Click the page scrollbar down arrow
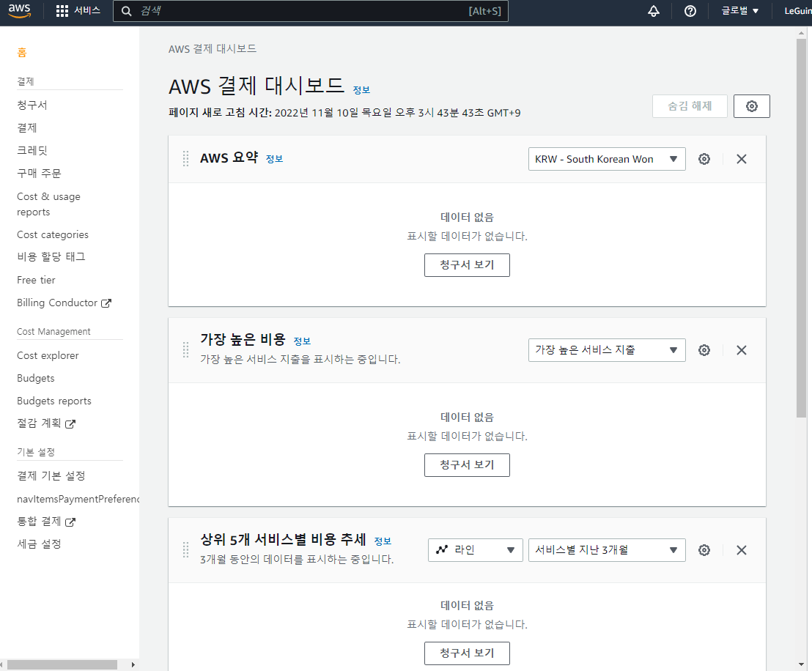This screenshot has width=812, height=671. click(x=801, y=665)
